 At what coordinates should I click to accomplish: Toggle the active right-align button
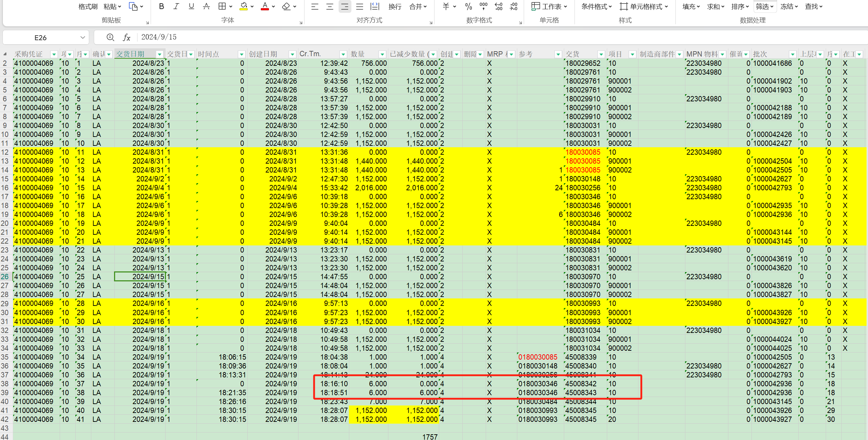(x=345, y=6)
